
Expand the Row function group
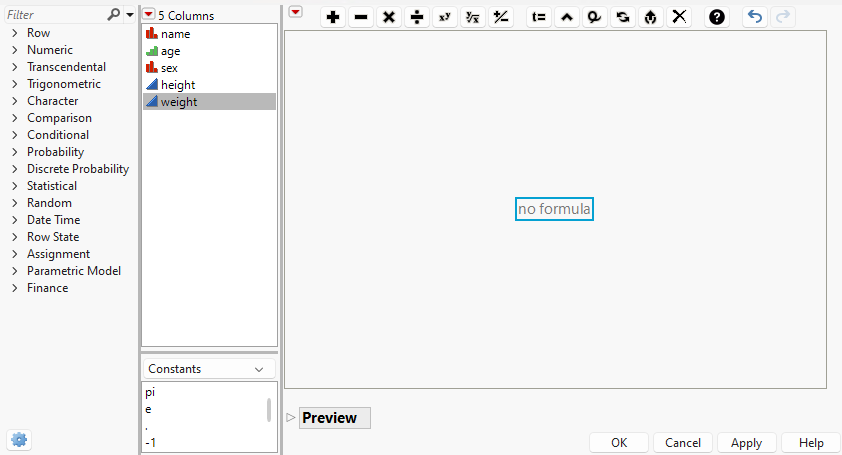14,33
